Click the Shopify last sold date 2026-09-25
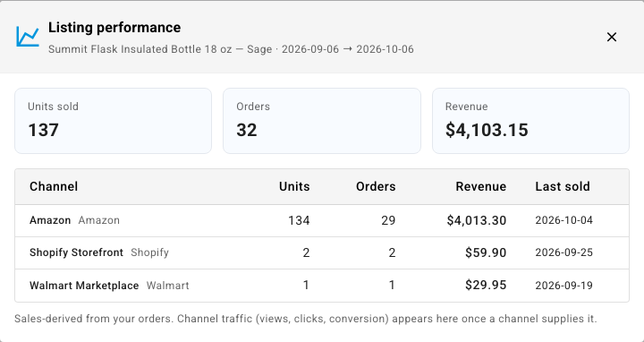Image resolution: width=644 pixels, height=342 pixels. click(563, 252)
